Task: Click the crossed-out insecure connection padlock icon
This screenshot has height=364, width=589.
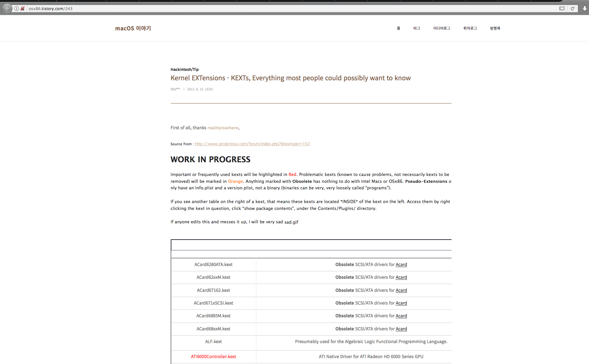Action: coord(23,8)
